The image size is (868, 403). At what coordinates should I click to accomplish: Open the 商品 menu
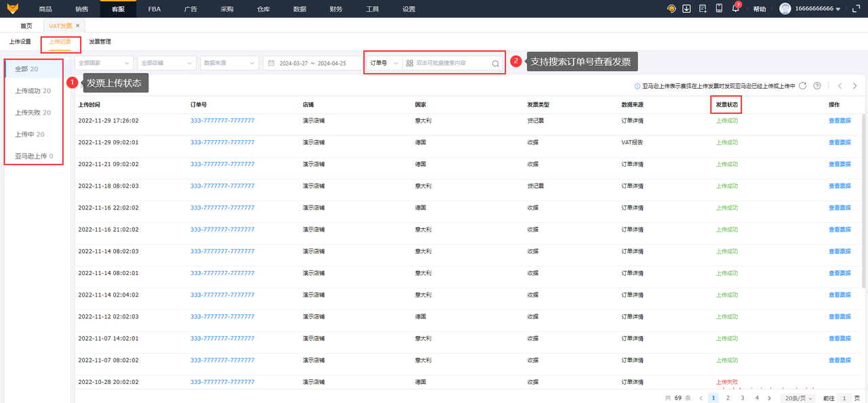45,9
